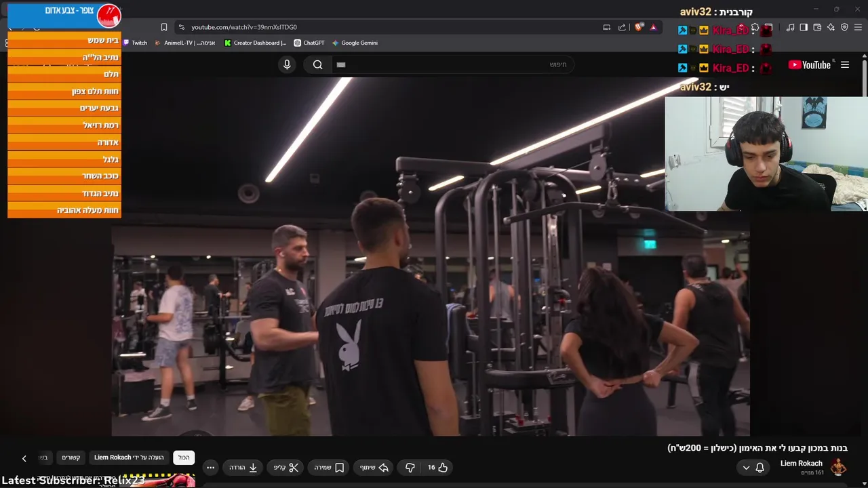
Task: Toggle the browser sidebar panel icon
Action: [x=804, y=27]
